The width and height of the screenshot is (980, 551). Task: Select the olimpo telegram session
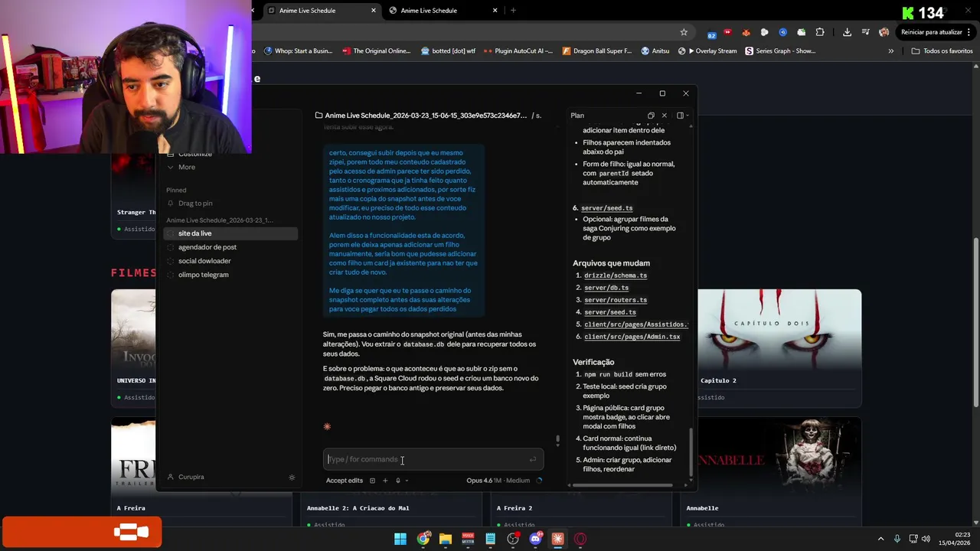(230, 275)
